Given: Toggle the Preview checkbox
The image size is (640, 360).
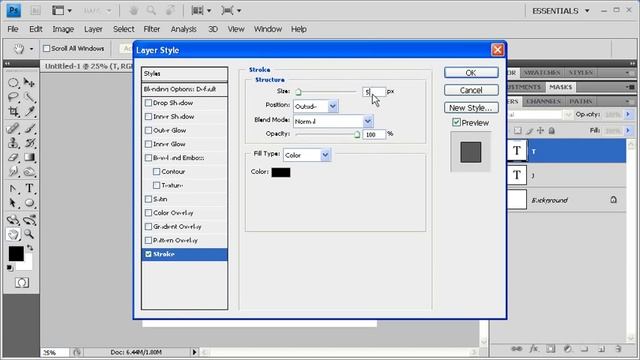Looking at the screenshot, I should click(456, 122).
